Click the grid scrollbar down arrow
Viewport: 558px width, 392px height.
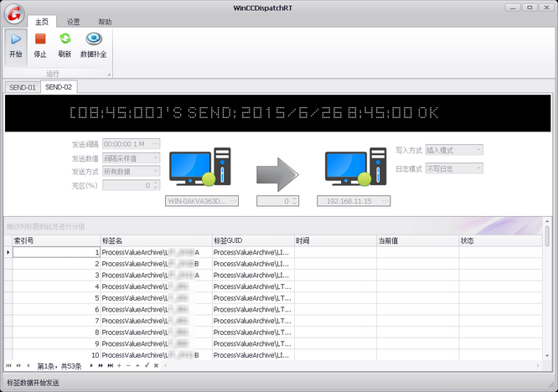coord(547,355)
